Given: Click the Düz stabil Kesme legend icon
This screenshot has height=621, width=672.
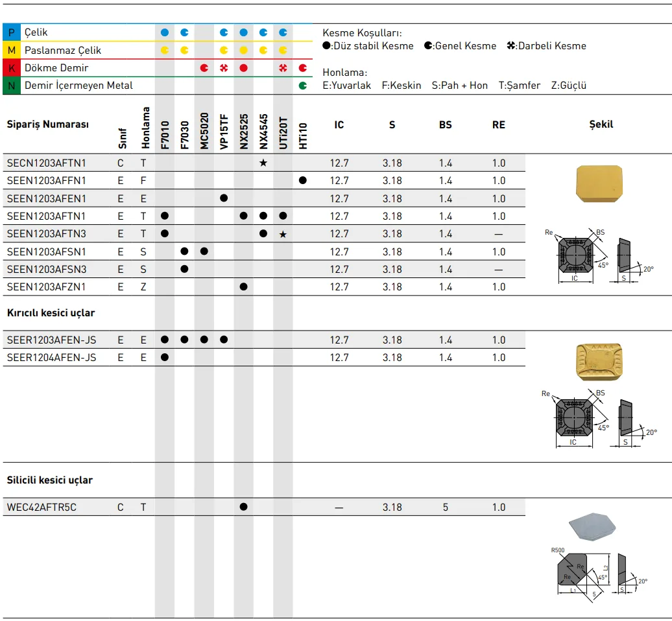Looking at the screenshot, I should click(326, 46).
